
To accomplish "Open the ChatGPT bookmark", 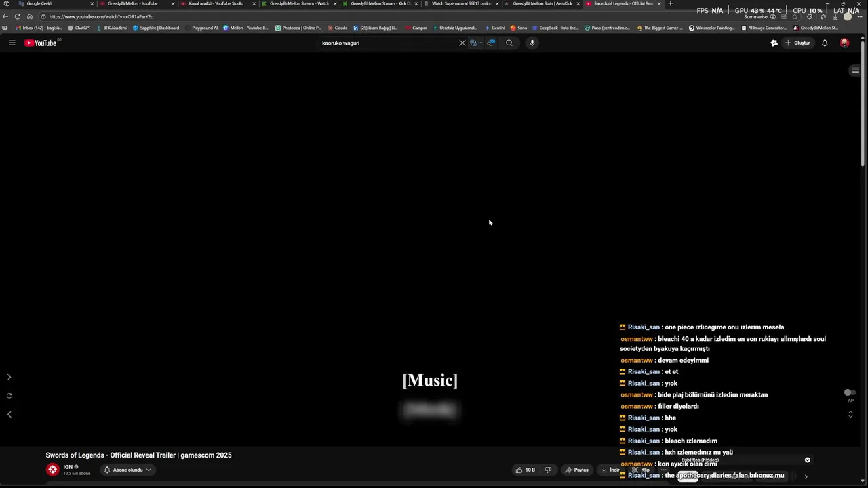I will 79,28.
